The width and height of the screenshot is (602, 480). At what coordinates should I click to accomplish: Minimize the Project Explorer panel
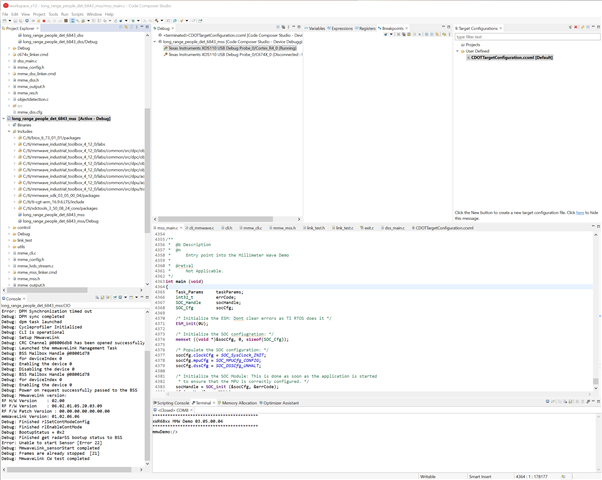pyautogui.click(x=142, y=27)
